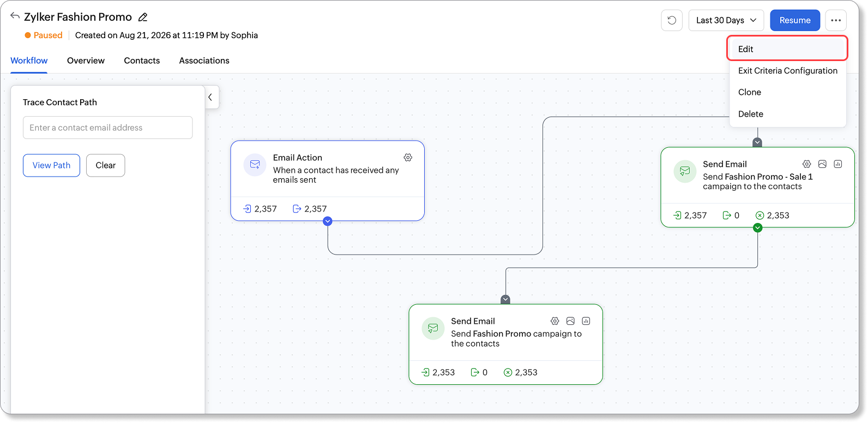The width and height of the screenshot is (868, 423).
Task: Click the Trace Contact Path heading
Action: tap(60, 102)
